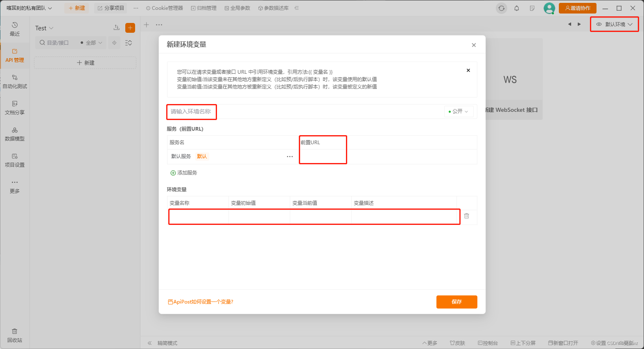Click the orange plus button beside Test
Viewport: 644px width, 349px height.
[130, 28]
